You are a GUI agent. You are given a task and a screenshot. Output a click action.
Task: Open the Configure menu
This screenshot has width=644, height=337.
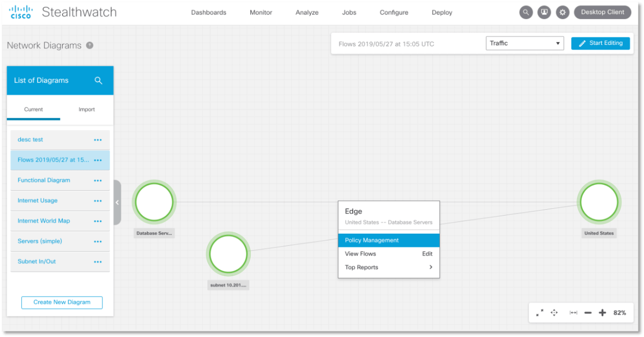(394, 12)
